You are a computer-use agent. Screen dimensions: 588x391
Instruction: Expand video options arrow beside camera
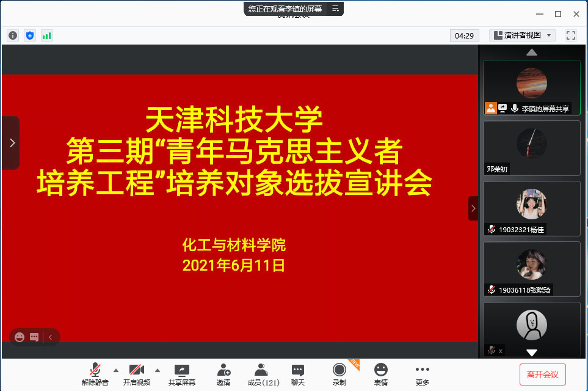(158, 370)
